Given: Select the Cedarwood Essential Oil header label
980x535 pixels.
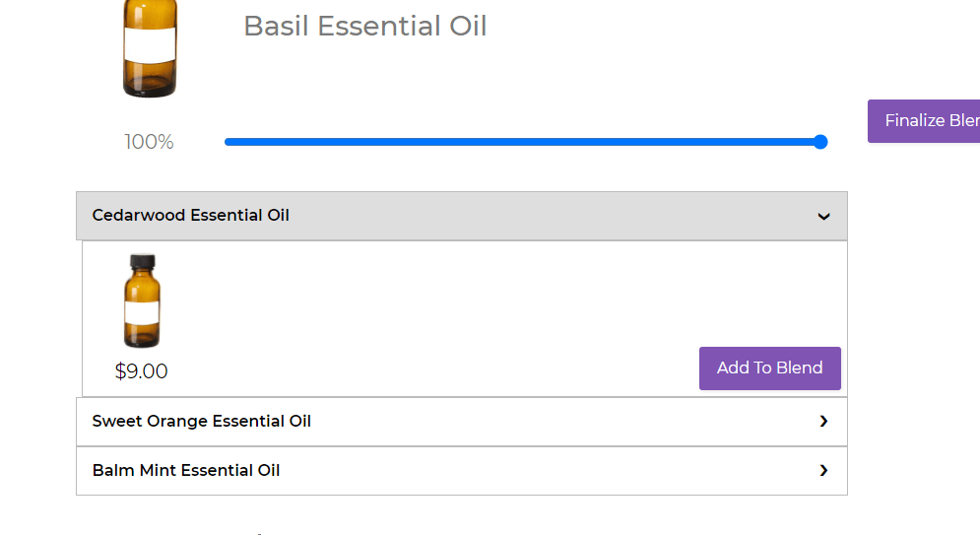Looking at the screenshot, I should pyautogui.click(x=190, y=216).
